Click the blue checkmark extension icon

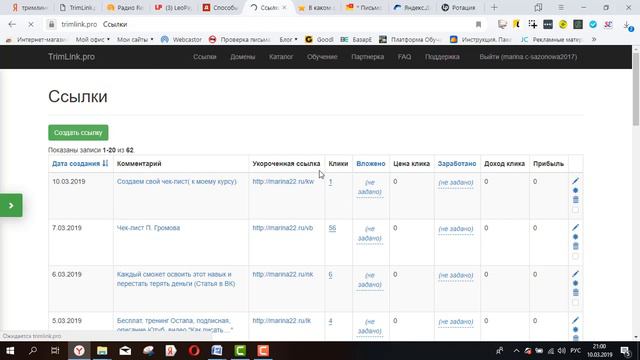tap(593, 24)
